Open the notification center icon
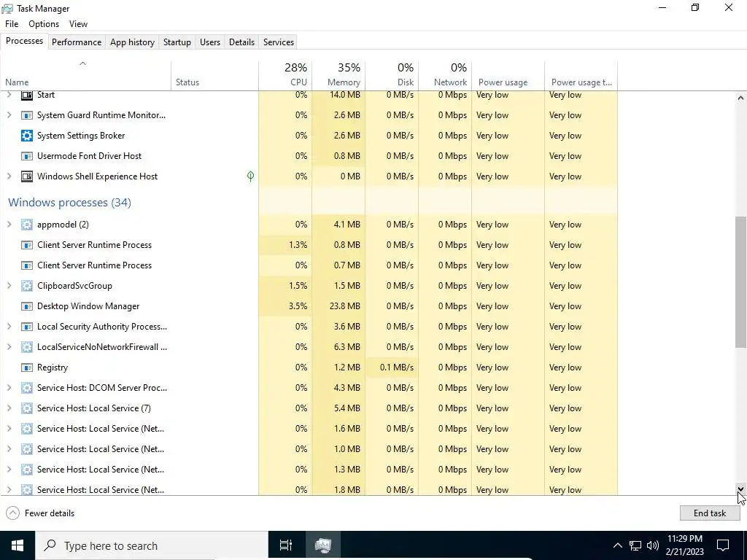Image resolution: width=747 pixels, height=560 pixels. click(x=723, y=545)
